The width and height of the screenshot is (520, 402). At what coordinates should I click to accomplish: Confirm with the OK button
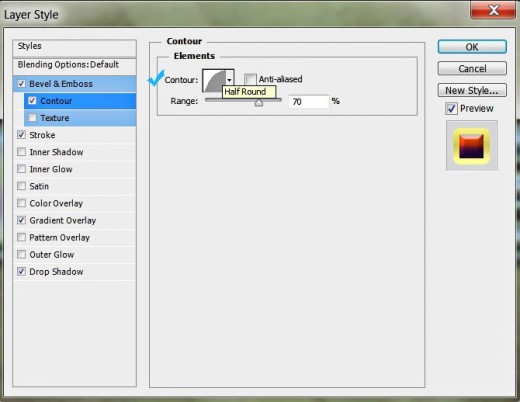coord(472,47)
